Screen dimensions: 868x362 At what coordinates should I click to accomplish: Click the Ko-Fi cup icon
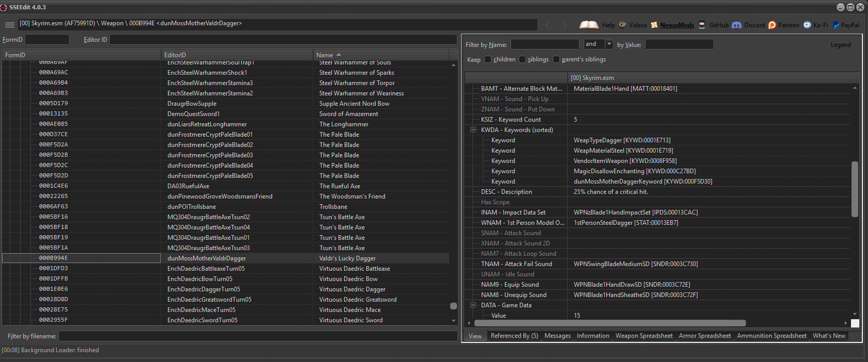807,25
